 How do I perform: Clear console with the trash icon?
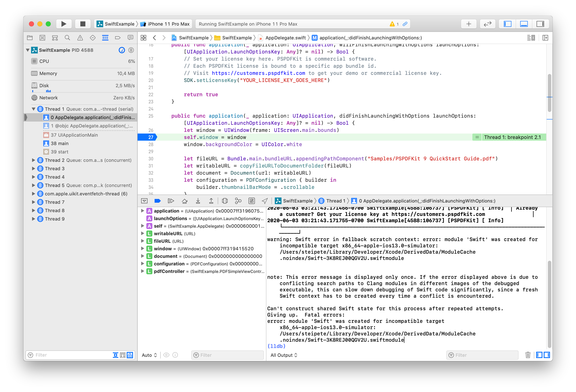coord(528,355)
